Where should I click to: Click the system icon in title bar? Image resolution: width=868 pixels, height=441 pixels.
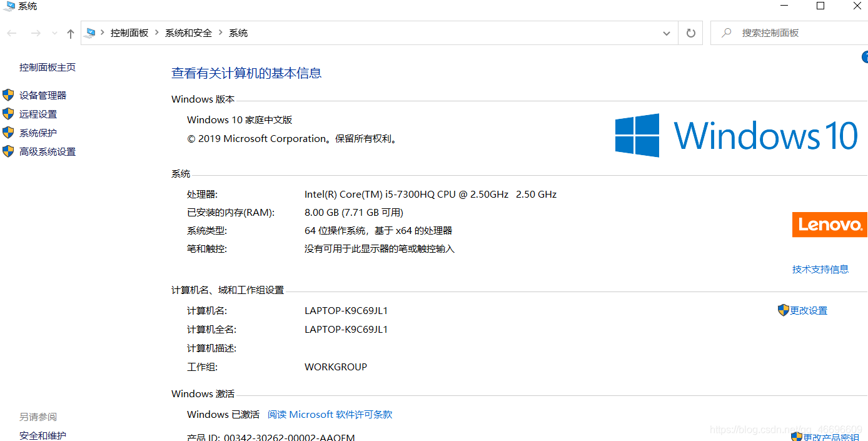(x=9, y=6)
